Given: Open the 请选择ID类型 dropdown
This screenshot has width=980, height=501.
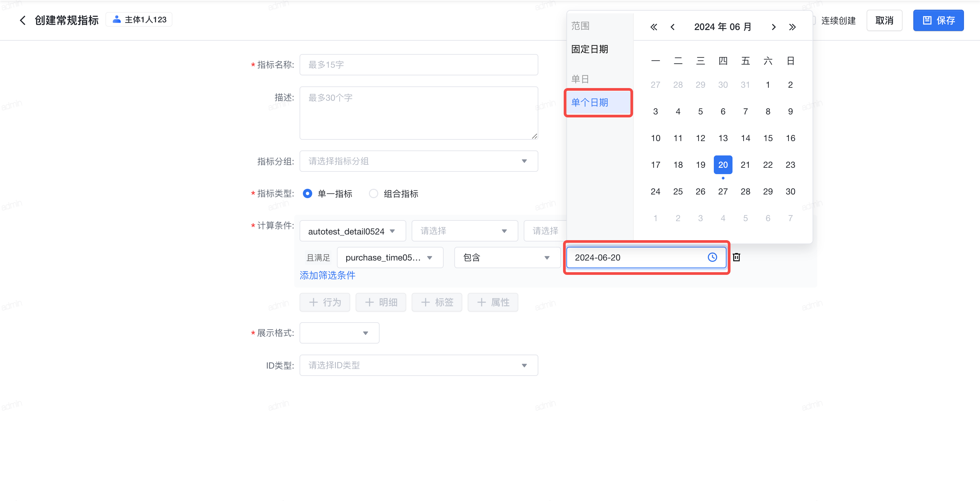Looking at the screenshot, I should point(419,365).
